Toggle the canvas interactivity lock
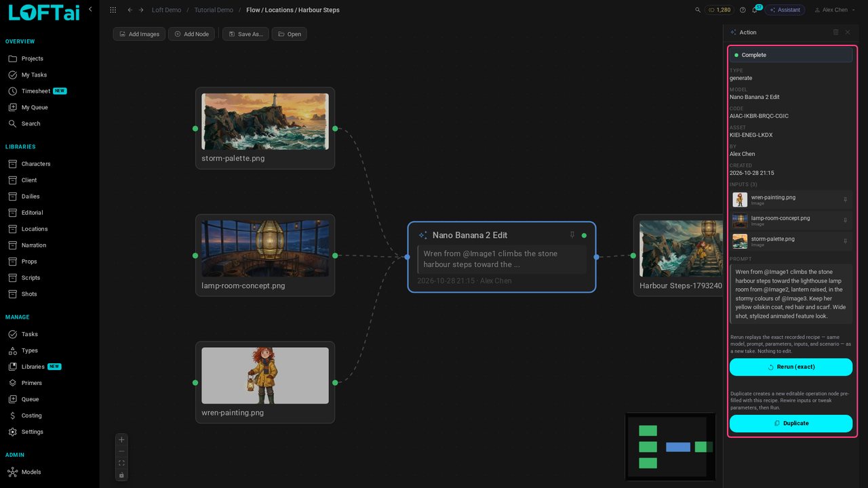 [121, 475]
